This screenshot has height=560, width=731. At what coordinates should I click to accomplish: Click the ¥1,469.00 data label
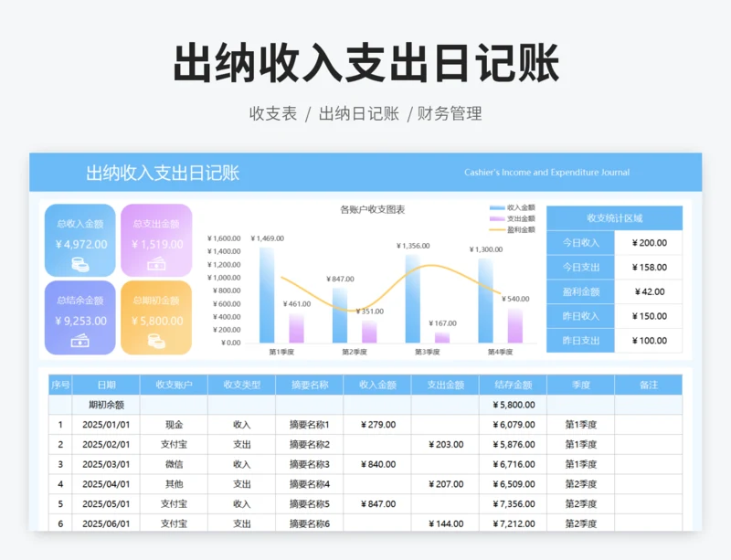267,238
